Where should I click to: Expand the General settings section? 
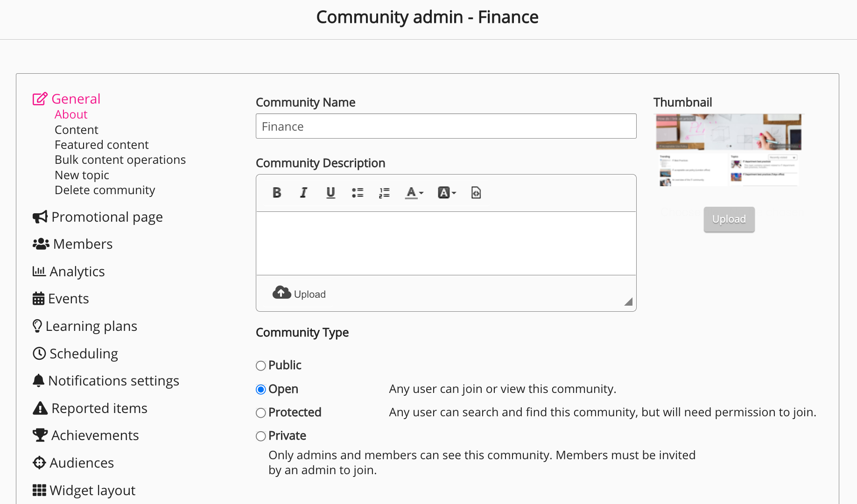pyautogui.click(x=76, y=99)
